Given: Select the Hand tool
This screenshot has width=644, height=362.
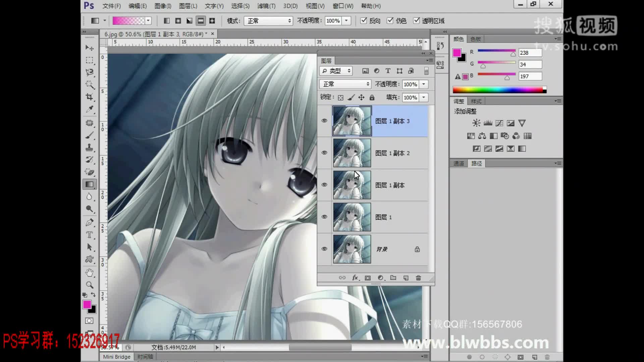Looking at the screenshot, I should 89,273.
